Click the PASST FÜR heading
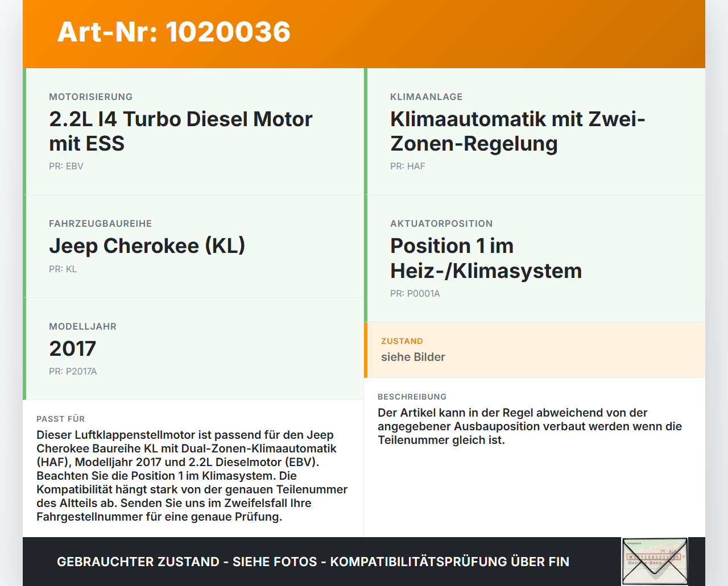The height and width of the screenshot is (586, 728). [61, 419]
